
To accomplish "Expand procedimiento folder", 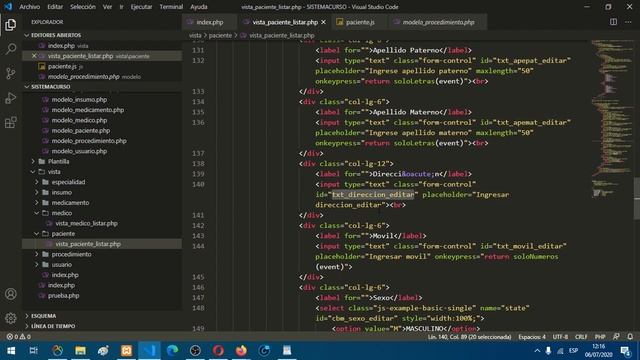I will (37, 254).
